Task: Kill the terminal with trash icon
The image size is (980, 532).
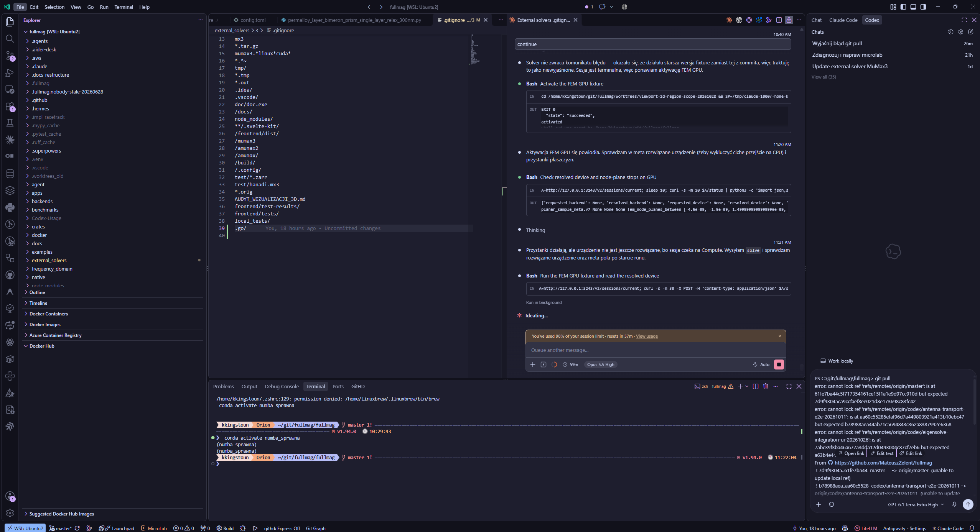Action: 766,386
